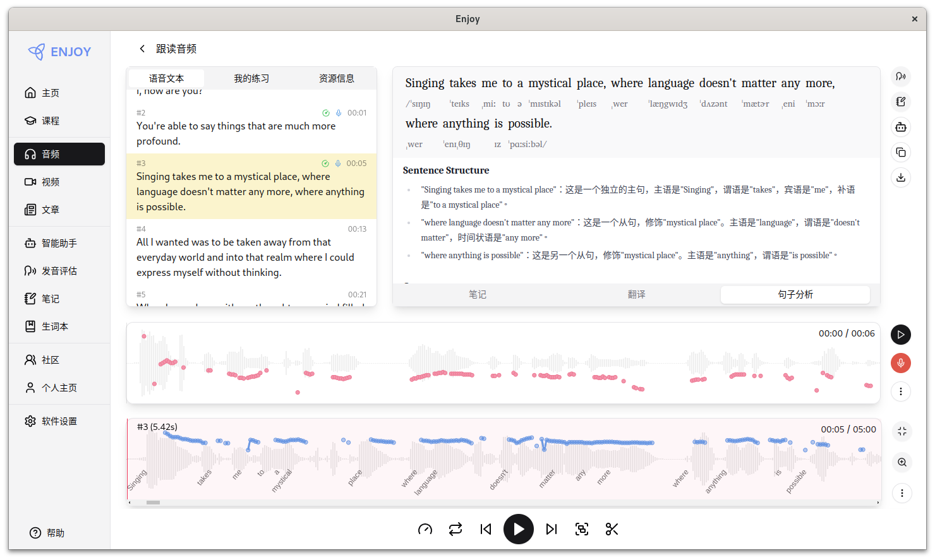Click the scissors cut icon in the bottom player bar

[612, 529]
